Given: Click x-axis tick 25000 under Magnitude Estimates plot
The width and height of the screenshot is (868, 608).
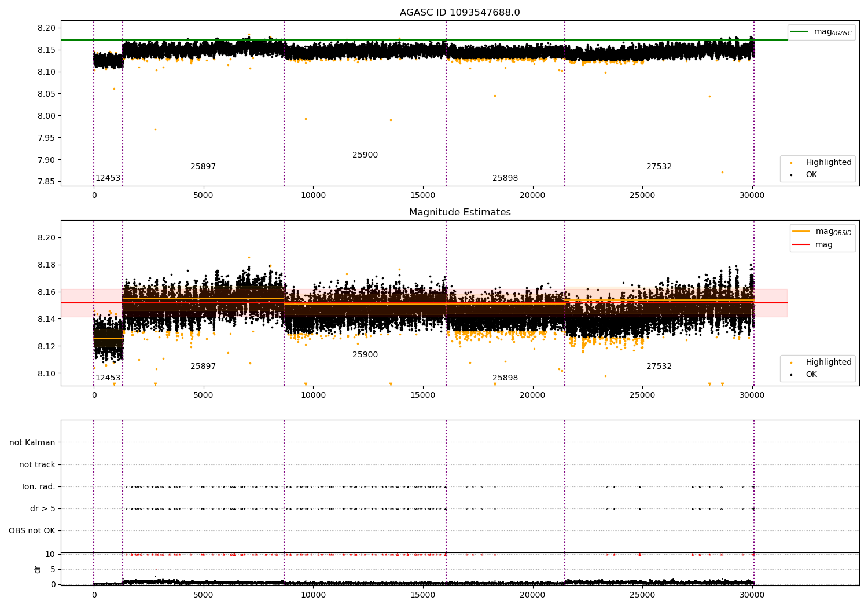Looking at the screenshot, I should click(x=642, y=395).
